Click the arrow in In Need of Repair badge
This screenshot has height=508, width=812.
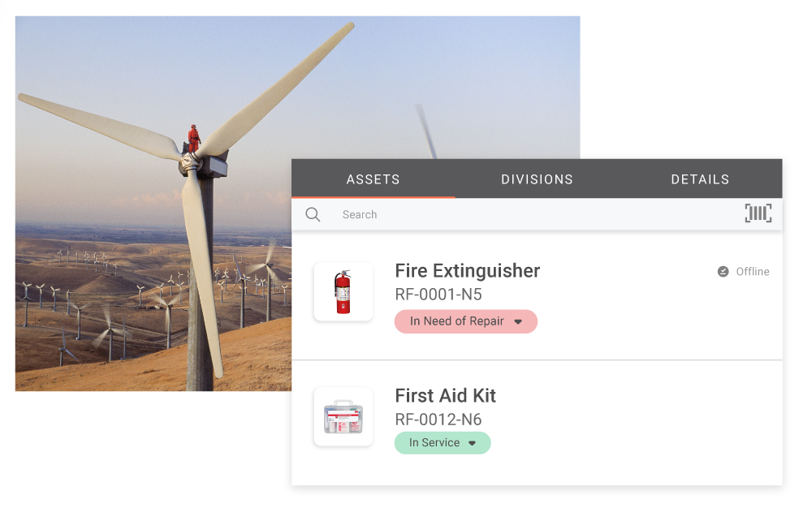point(518,322)
